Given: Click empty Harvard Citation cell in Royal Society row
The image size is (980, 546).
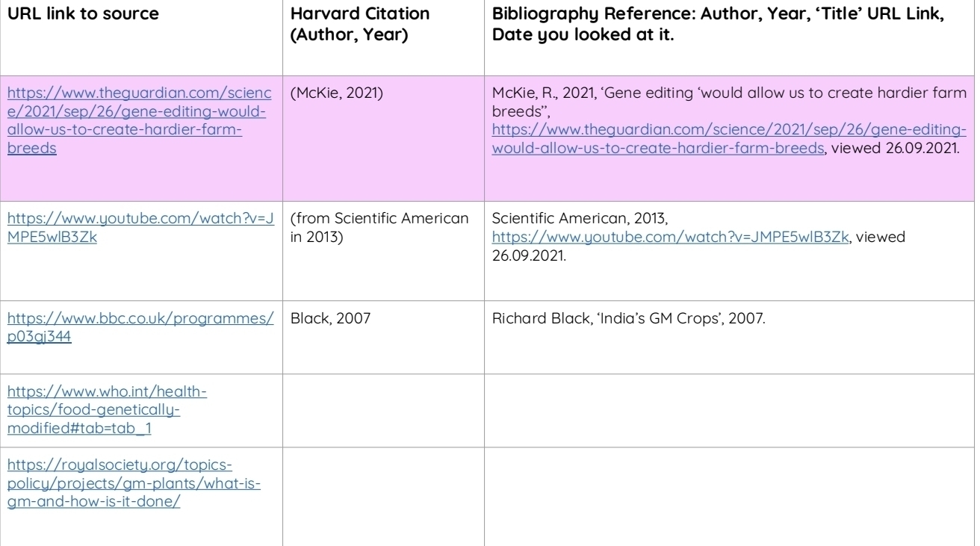Looking at the screenshot, I should (383, 493).
